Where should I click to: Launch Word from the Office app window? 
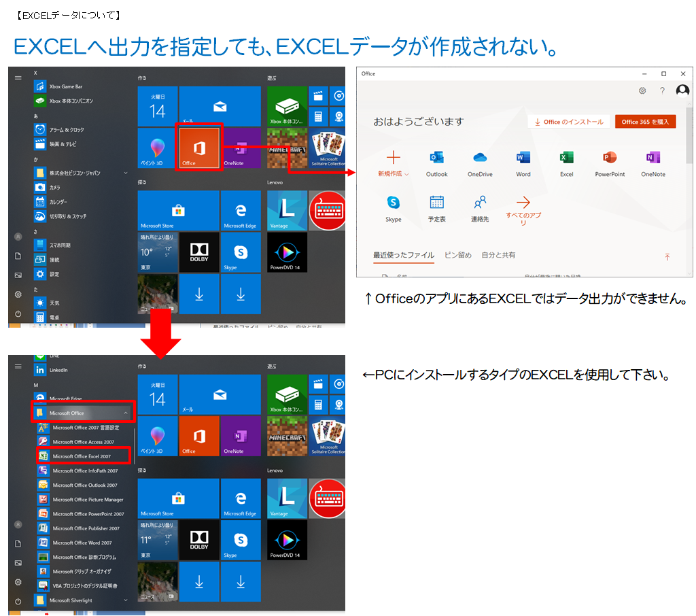523,158
